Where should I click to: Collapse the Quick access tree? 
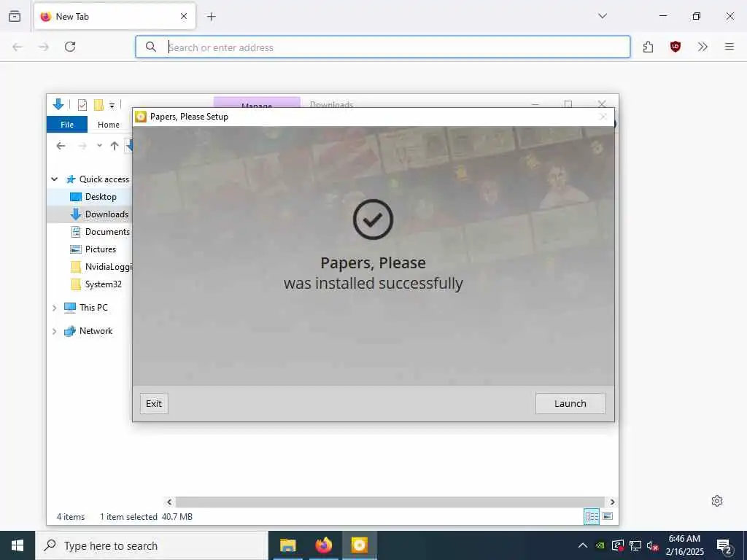click(x=54, y=179)
